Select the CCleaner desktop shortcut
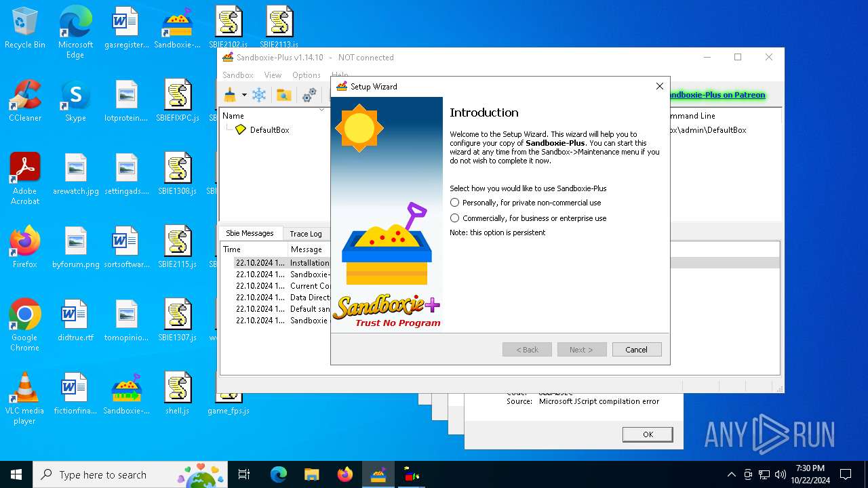The height and width of the screenshot is (488, 868). click(25, 100)
